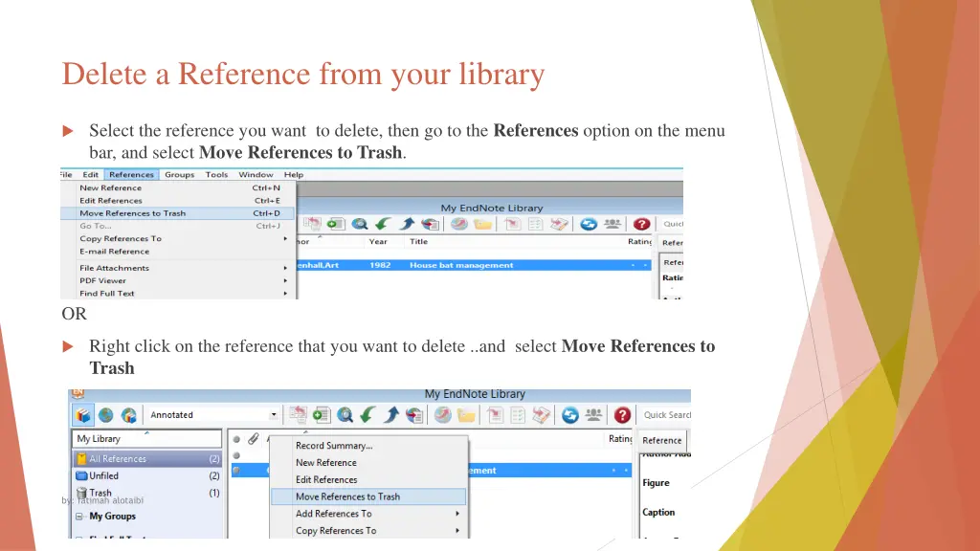Click New Reference icon in upper EndNote toolbar
The image size is (980, 551).
336,224
